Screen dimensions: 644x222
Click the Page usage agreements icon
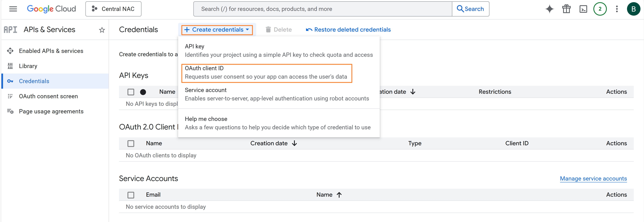tap(10, 111)
